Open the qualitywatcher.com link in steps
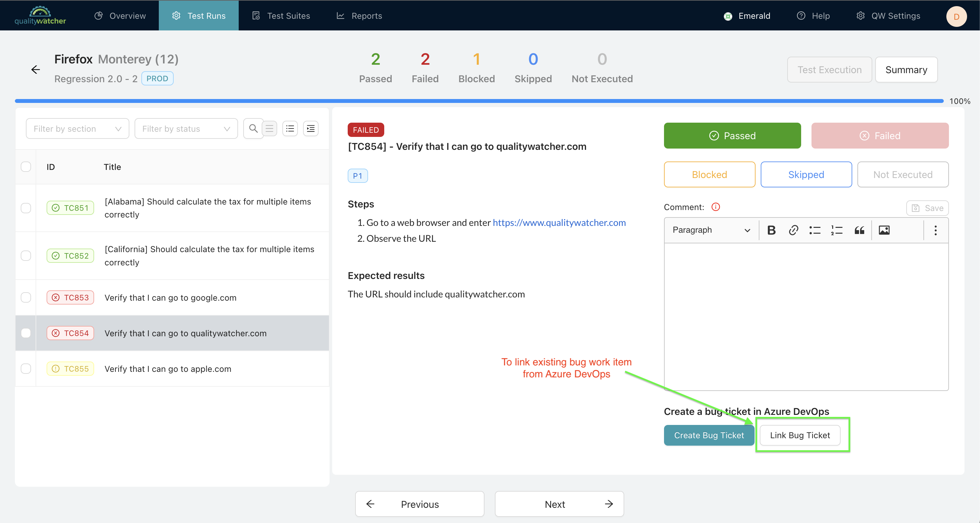 (559, 223)
